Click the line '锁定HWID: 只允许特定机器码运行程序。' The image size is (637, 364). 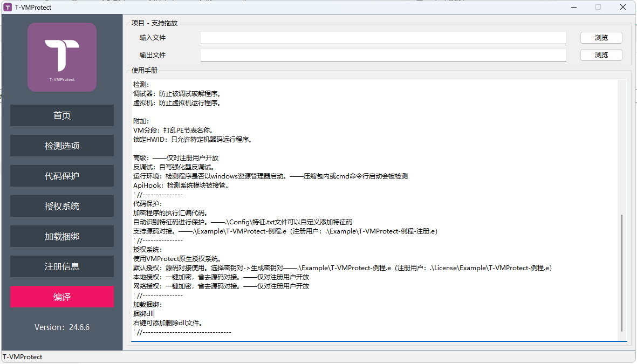tap(193, 139)
